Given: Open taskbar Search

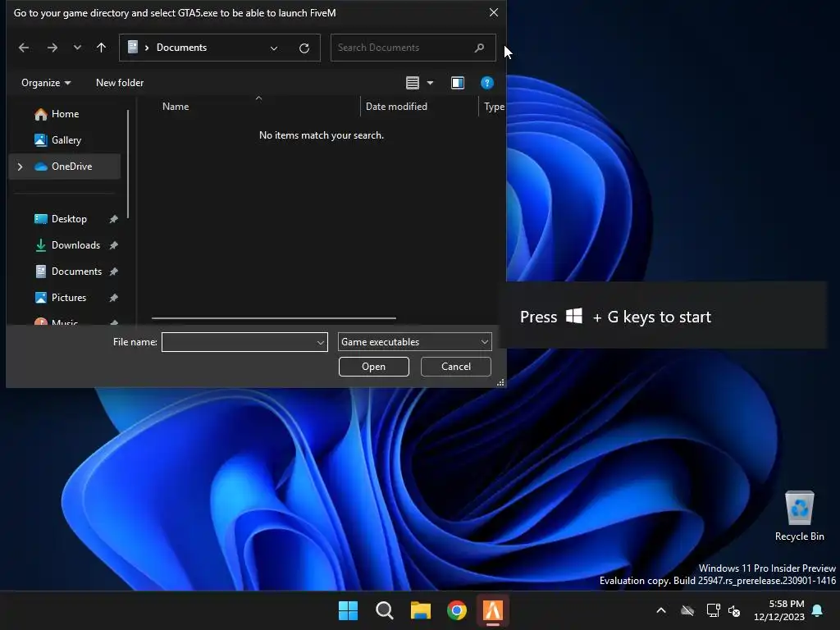Looking at the screenshot, I should coord(384,610).
